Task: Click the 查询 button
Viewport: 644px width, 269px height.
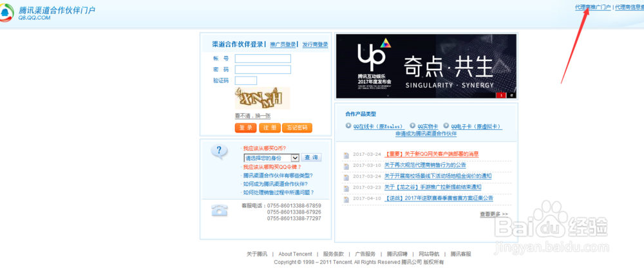Action: point(311,158)
